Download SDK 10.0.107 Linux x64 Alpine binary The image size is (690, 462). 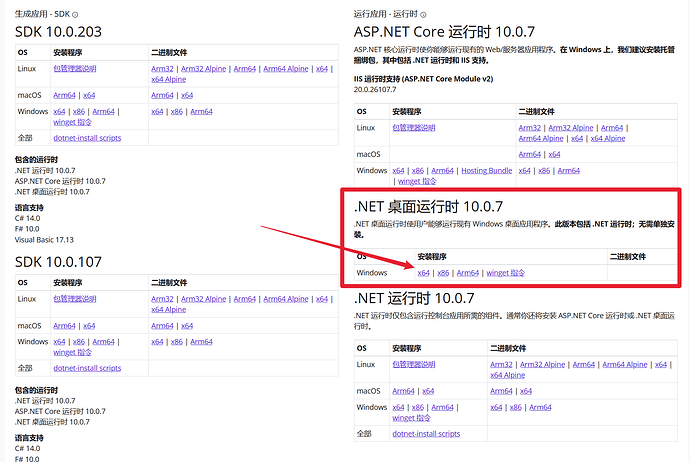click(x=169, y=309)
